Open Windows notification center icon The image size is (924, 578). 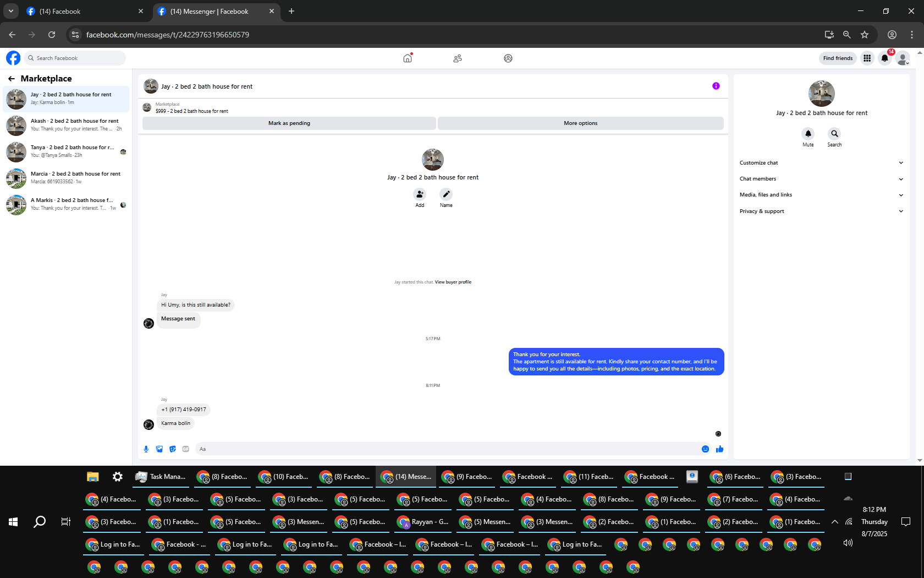(x=906, y=522)
